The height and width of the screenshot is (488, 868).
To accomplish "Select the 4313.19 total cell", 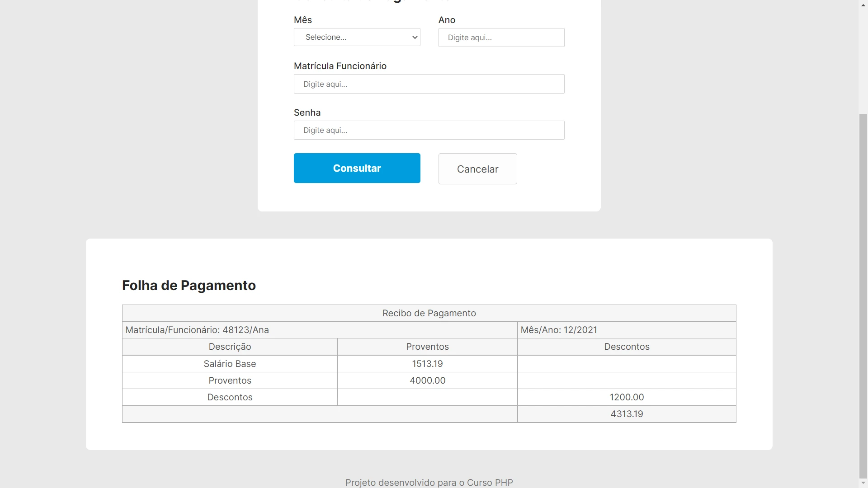I will (627, 414).
